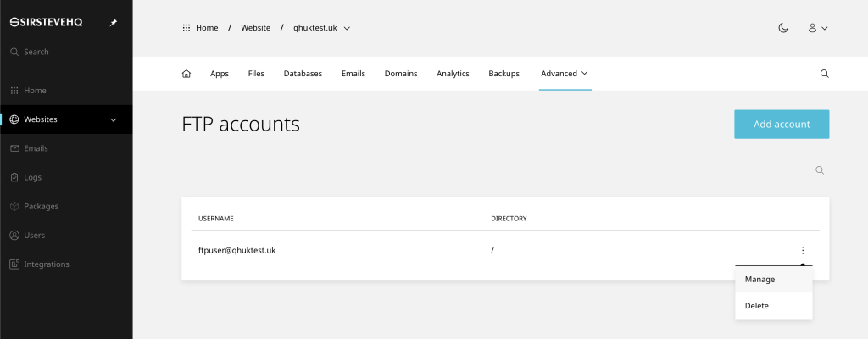Choose Delete from the context menu
The image size is (868, 339).
(x=773, y=306)
